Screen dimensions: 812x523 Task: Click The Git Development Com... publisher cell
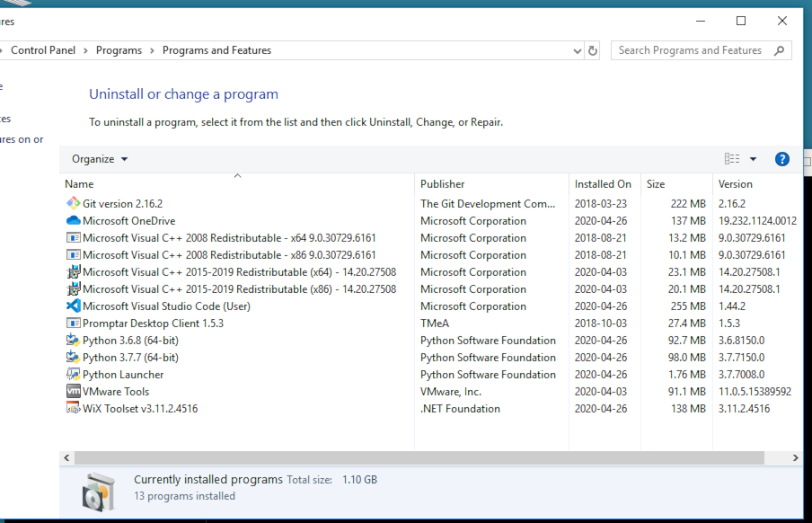[x=488, y=204]
